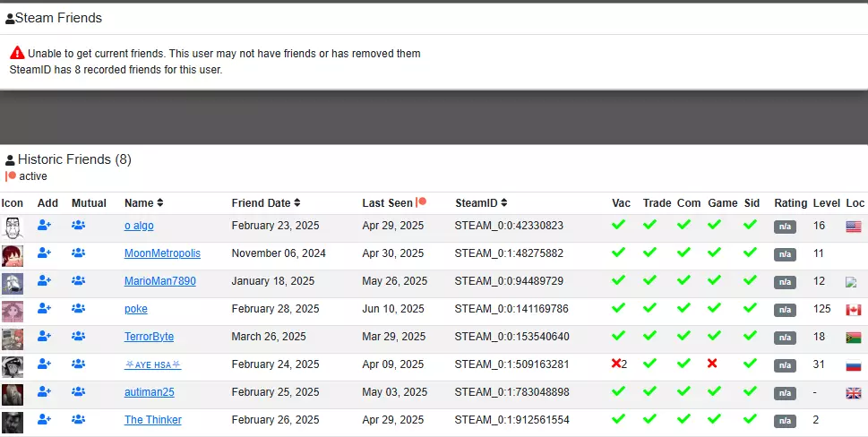Screen dimensions: 868x437
Task: Open the AYE HSA profile link
Action: coord(153,364)
